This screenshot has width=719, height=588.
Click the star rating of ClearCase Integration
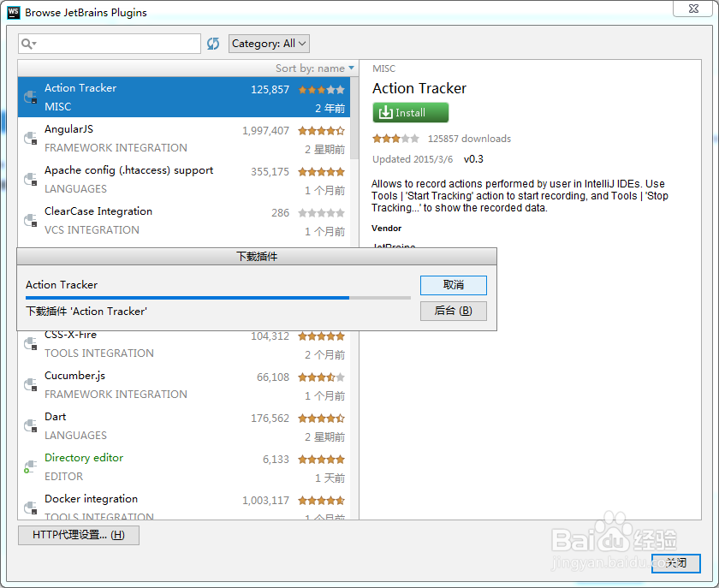pyautogui.click(x=322, y=213)
